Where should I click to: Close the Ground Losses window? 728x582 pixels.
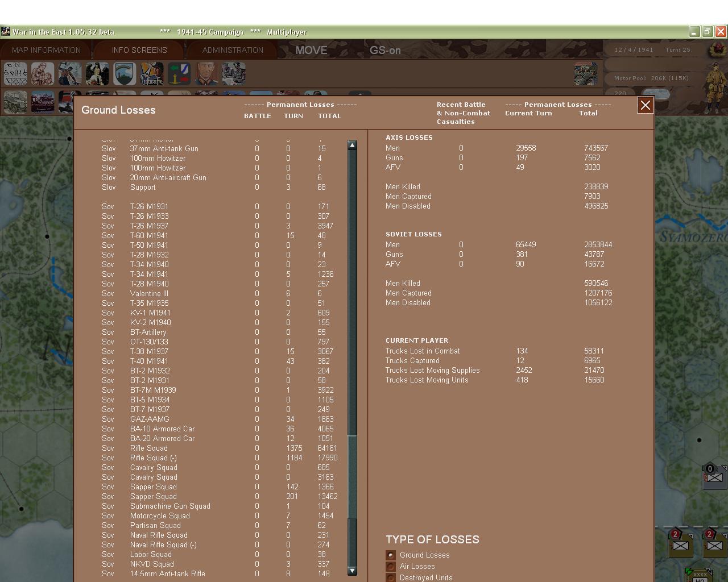(645, 105)
